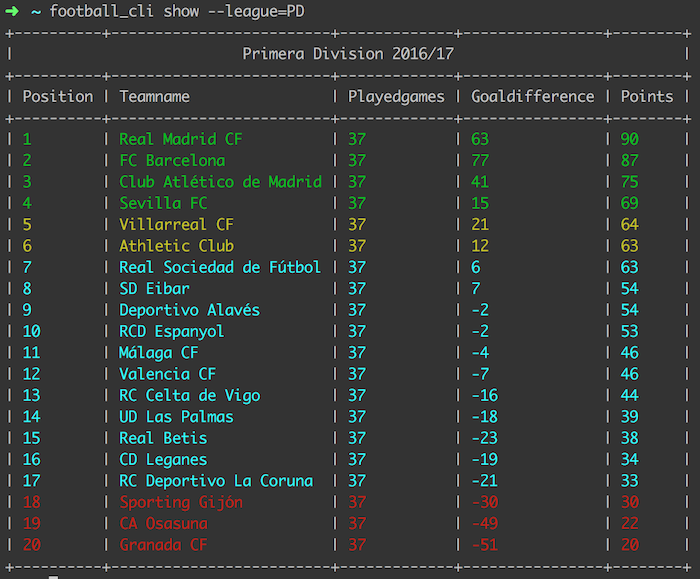Select team name Valencia CF
This screenshot has width=700, height=579.
click(168, 374)
